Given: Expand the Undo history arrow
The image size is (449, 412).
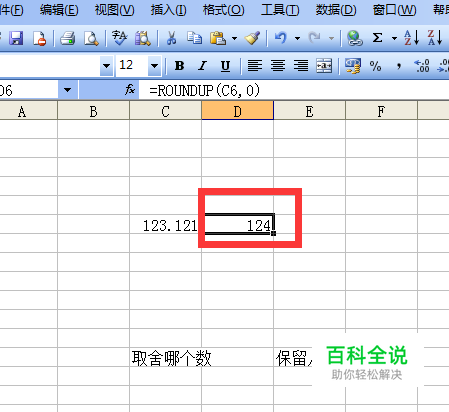Looking at the screenshot, I should (x=297, y=38).
